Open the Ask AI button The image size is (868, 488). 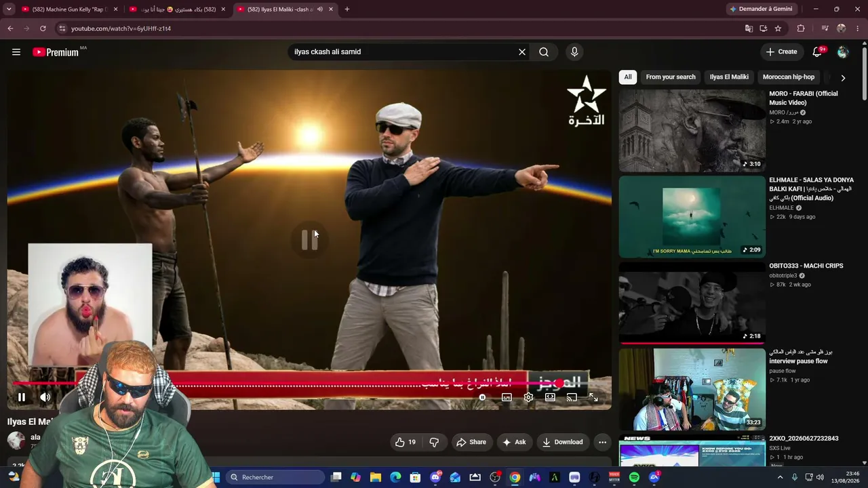coord(514,443)
